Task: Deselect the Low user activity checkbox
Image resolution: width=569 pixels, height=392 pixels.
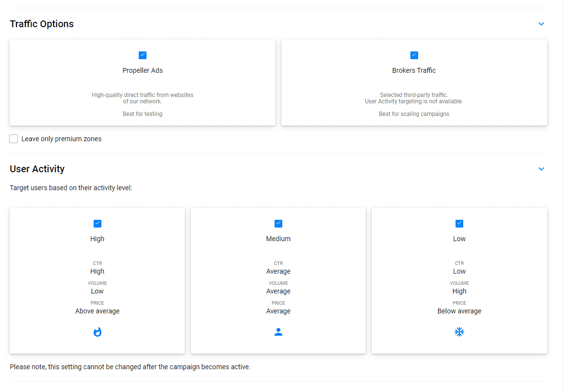Action: coord(459,224)
